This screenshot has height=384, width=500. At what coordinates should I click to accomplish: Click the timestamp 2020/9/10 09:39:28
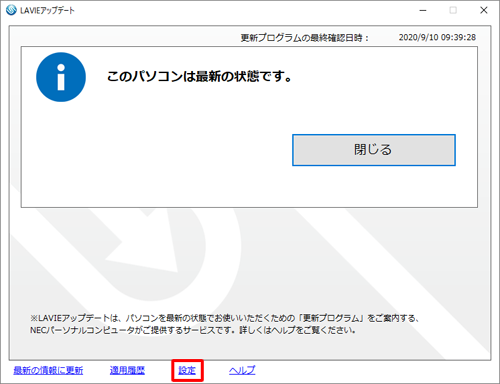point(437,37)
